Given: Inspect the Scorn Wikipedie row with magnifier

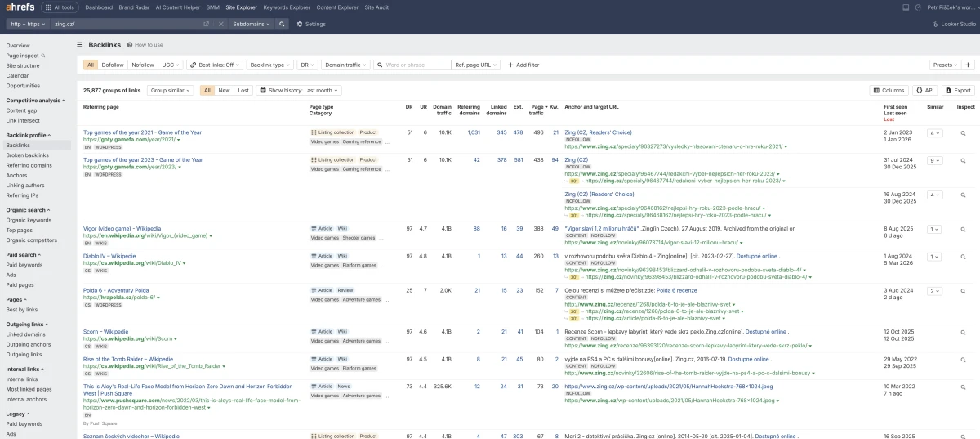Looking at the screenshot, I should (963, 332).
